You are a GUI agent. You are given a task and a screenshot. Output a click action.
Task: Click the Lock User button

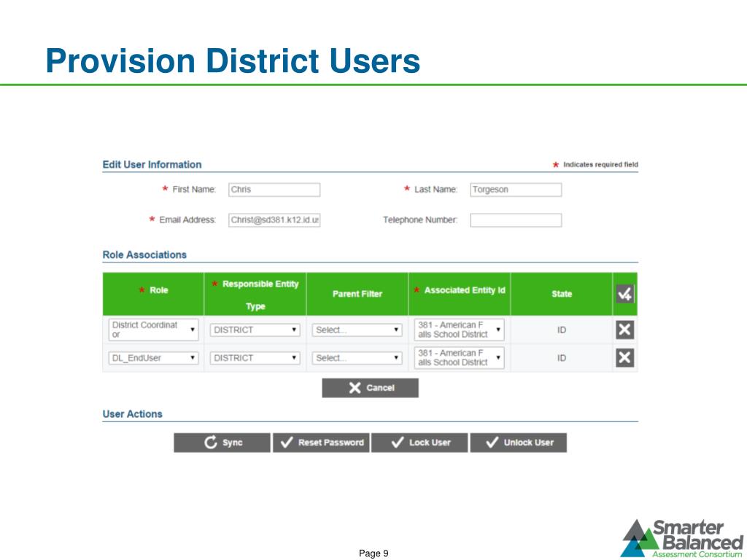[419, 443]
